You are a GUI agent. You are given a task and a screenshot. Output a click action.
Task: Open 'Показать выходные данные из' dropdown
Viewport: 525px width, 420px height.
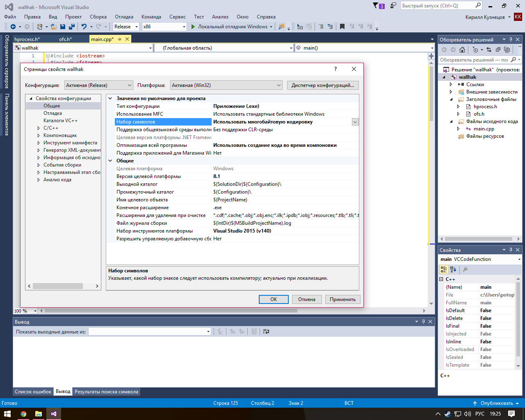150,331
